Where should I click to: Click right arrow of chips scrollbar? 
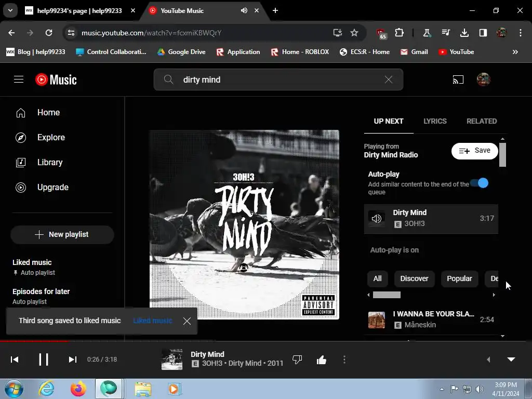pos(494,295)
